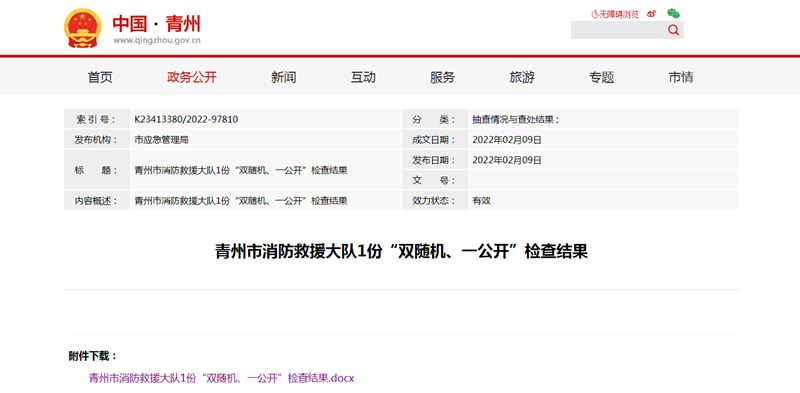
Task: Open the Weibo icon link
Action: 651,14
